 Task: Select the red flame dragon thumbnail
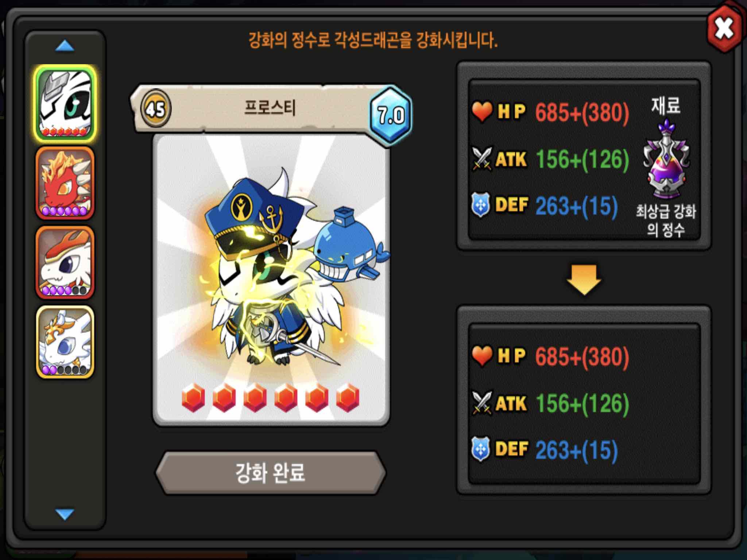(x=65, y=183)
